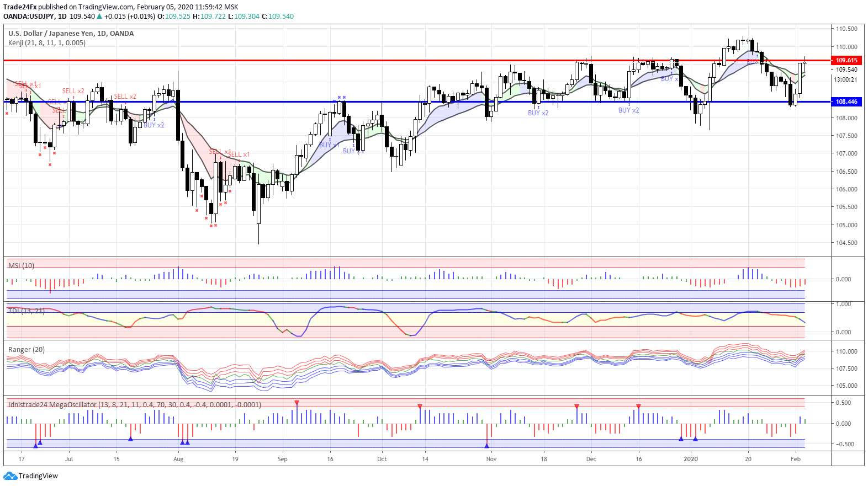Click the 13:00:21 countdown timer
This screenshot has height=486, width=868.
pos(845,79)
